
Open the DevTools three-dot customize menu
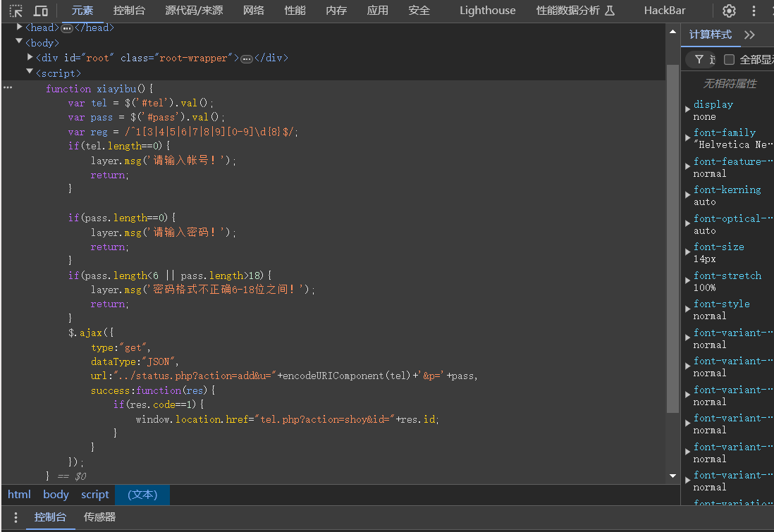pyautogui.click(x=754, y=11)
